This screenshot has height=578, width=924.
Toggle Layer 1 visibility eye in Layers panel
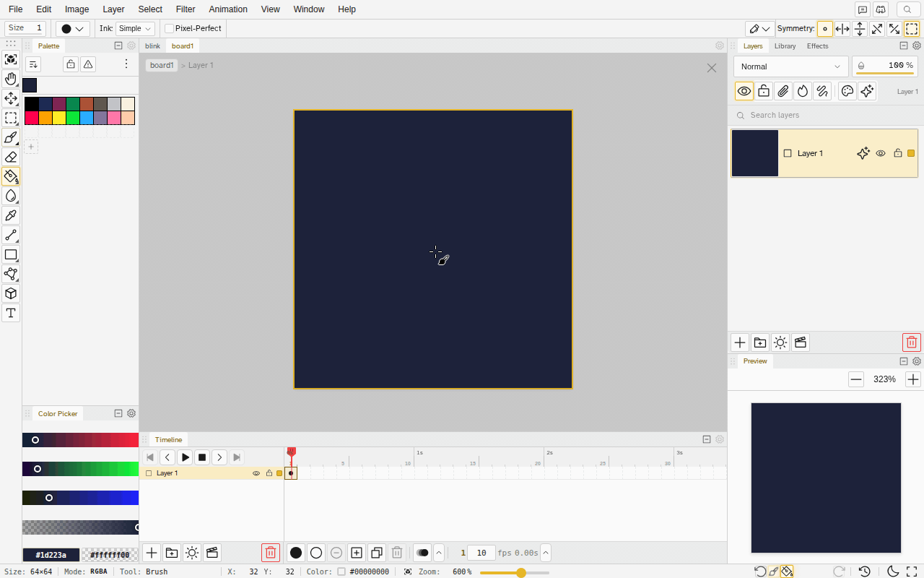pyautogui.click(x=881, y=153)
